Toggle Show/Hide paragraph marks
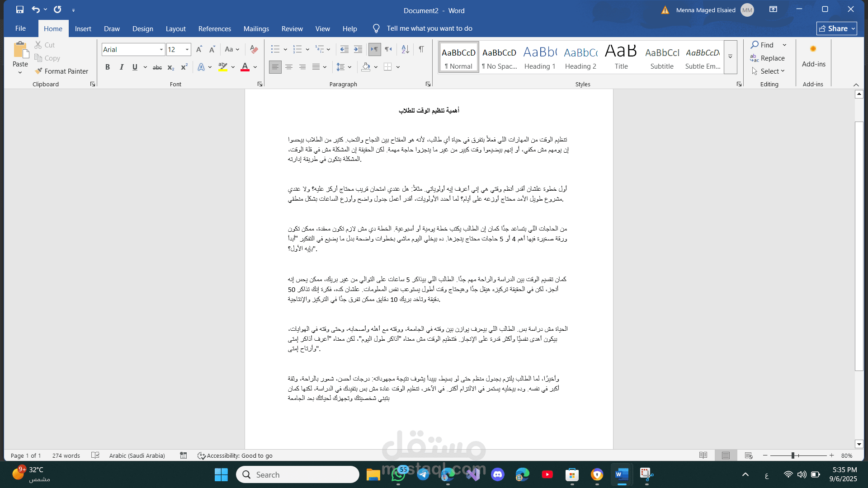 click(421, 49)
